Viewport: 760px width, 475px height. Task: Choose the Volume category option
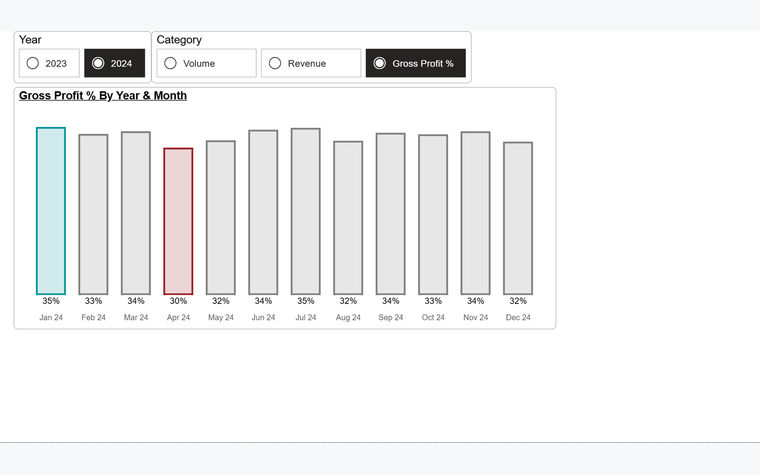[206, 63]
